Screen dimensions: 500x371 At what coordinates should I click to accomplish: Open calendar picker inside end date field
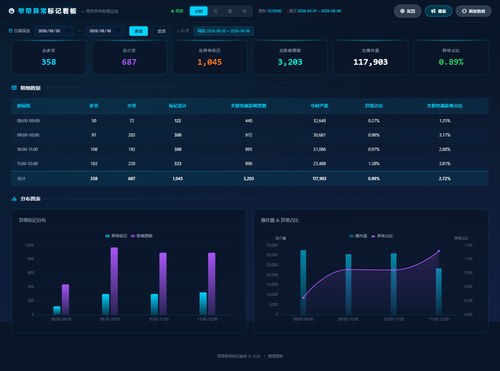coord(119,31)
